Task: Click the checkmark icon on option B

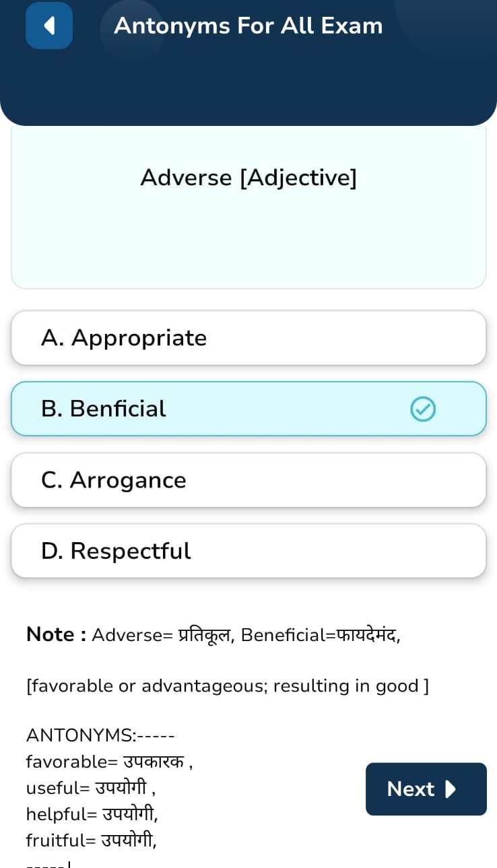Action: tap(423, 409)
